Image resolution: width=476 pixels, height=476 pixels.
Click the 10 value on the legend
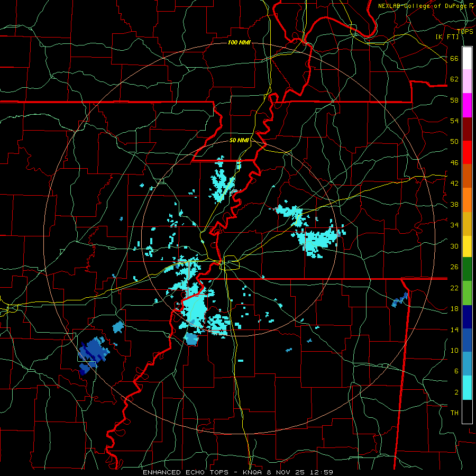coord(454,350)
